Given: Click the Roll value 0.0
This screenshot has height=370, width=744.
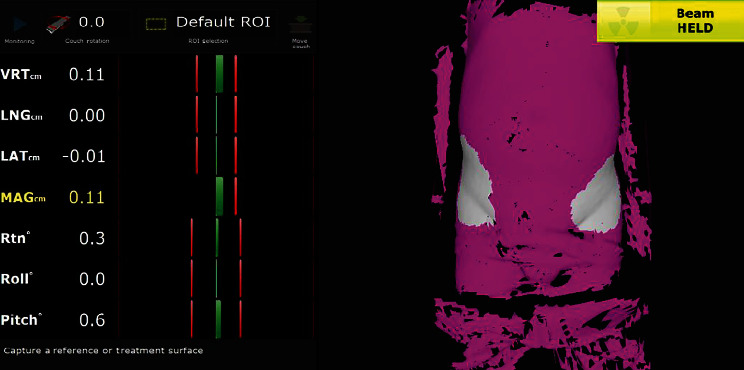Looking at the screenshot, I should [92, 279].
